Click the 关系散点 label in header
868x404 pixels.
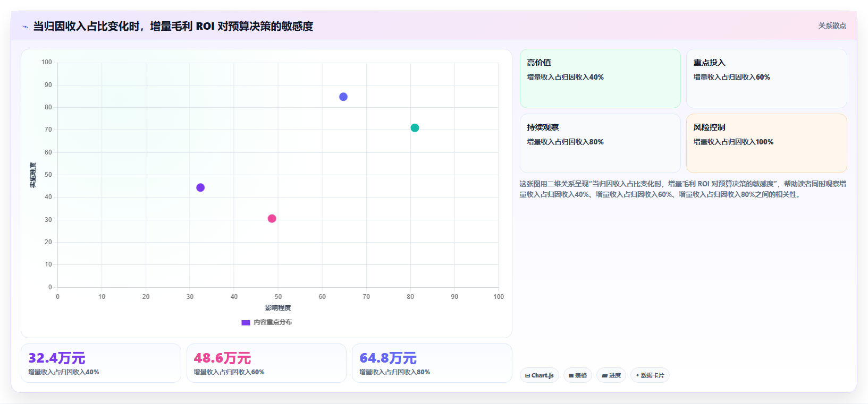832,25
